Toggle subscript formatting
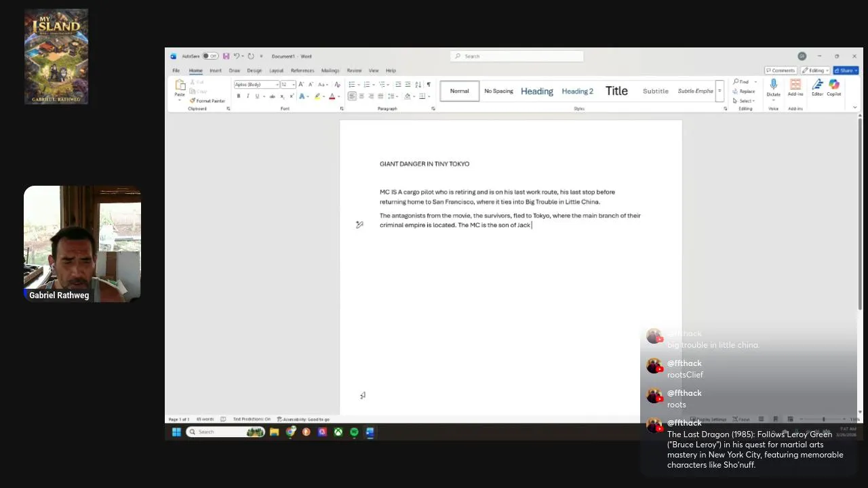 click(282, 96)
